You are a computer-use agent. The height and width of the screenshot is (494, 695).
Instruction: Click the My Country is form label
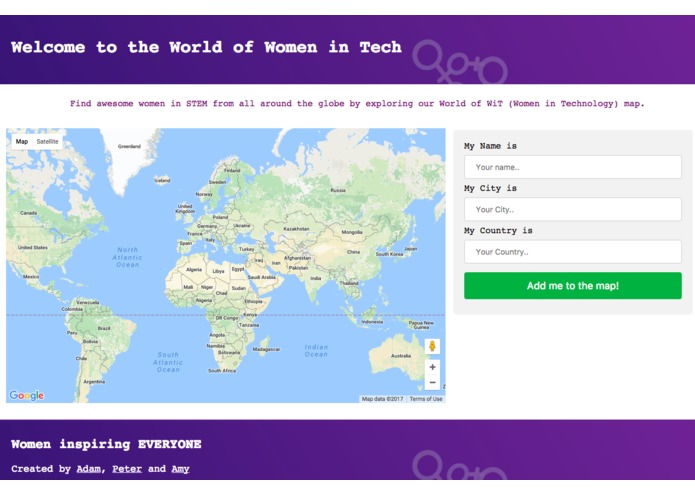pyautogui.click(x=498, y=231)
